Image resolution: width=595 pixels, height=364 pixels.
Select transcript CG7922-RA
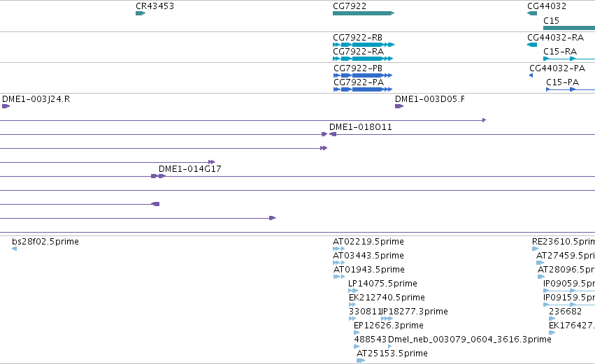click(363, 59)
